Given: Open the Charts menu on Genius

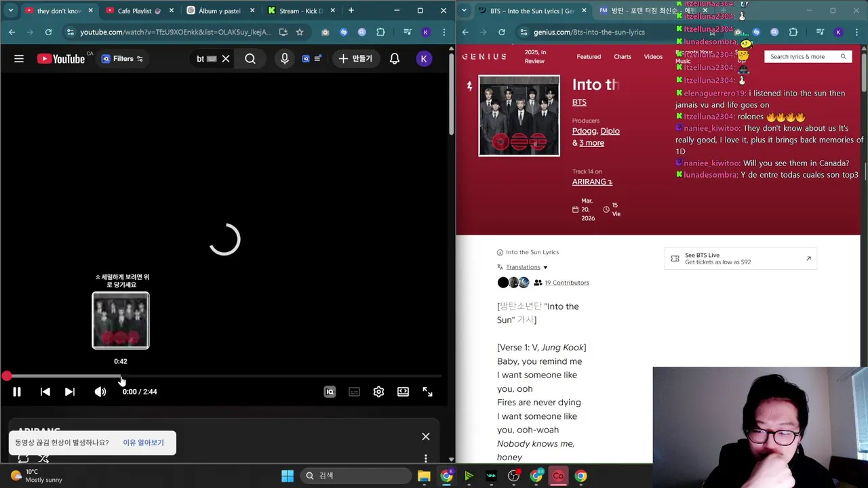Looking at the screenshot, I should pyautogui.click(x=623, y=57).
